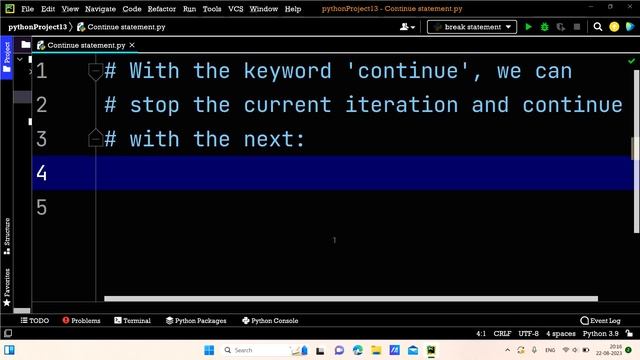
Task: Close the Continue statement.py tab
Action: (x=132, y=45)
